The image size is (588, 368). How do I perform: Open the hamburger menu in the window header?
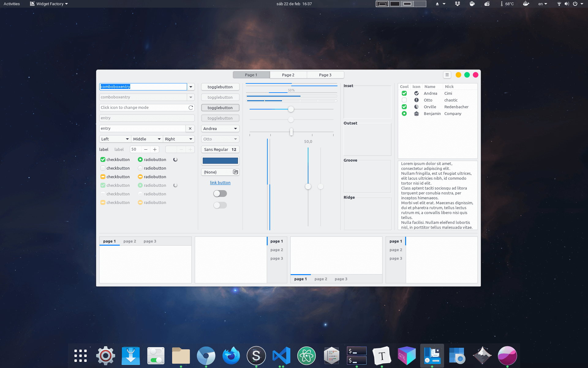[x=447, y=75]
